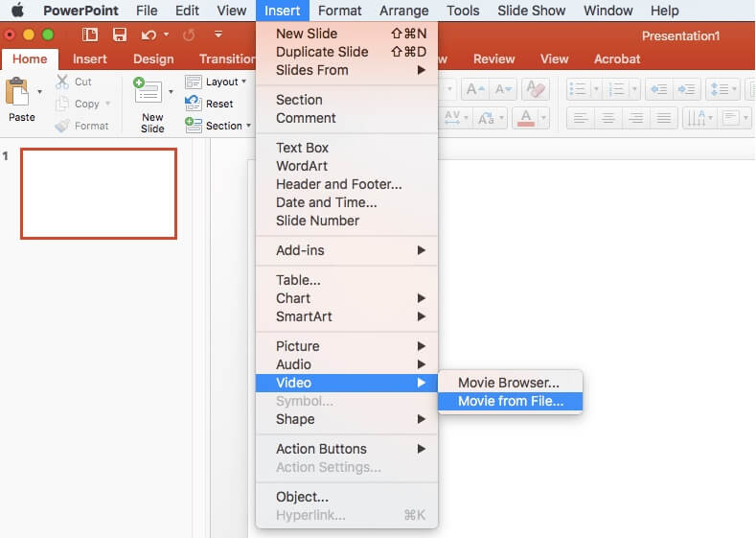The image size is (756, 538).
Task: Click the Redo icon
Action: tap(189, 35)
